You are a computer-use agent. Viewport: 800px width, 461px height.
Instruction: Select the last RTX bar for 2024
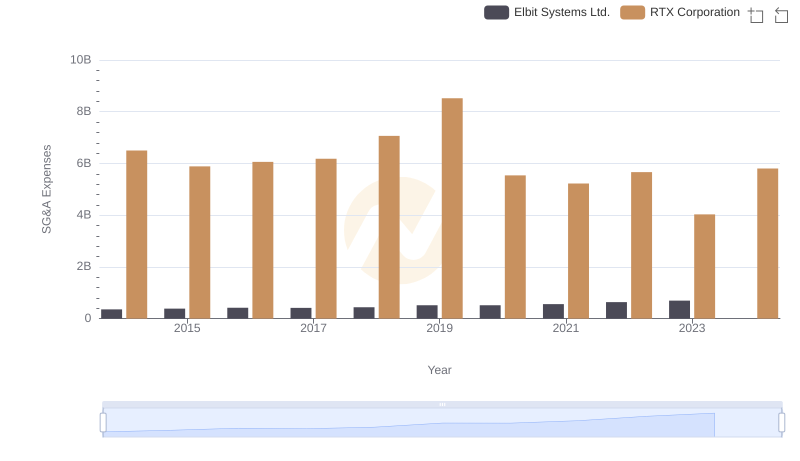(x=768, y=244)
